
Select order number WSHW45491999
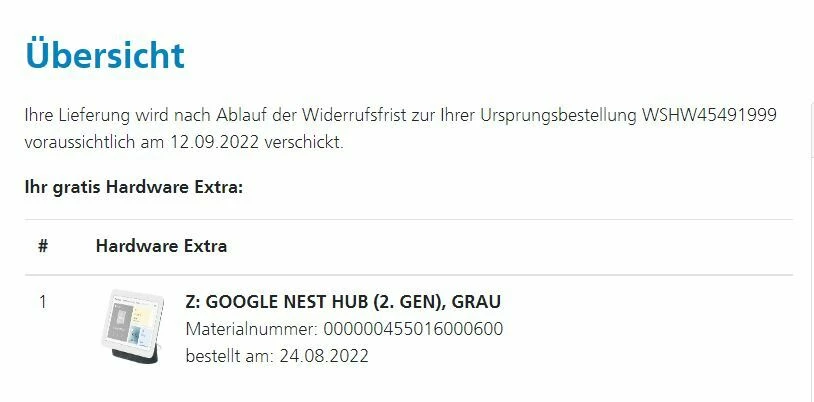(x=708, y=115)
